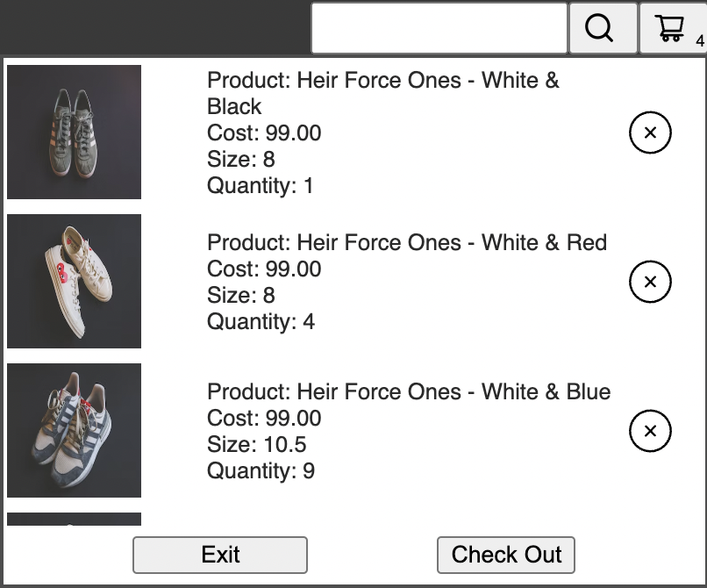Open the shopping cart icon
This screenshot has width=707, height=588.
point(669,27)
